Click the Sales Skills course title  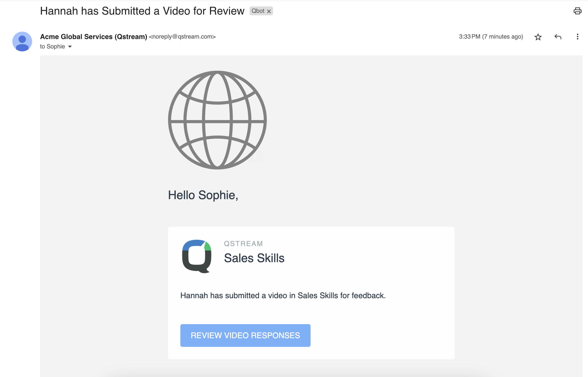pyautogui.click(x=254, y=258)
